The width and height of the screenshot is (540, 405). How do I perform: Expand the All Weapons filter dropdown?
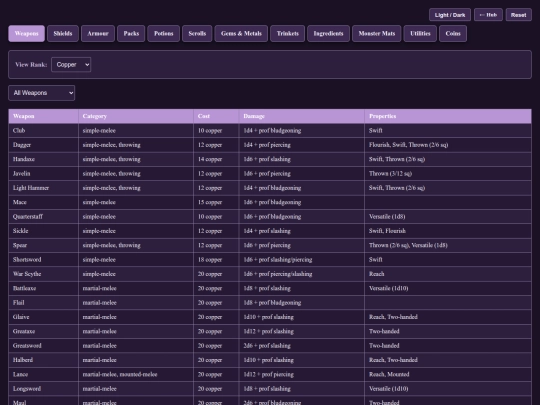click(41, 93)
